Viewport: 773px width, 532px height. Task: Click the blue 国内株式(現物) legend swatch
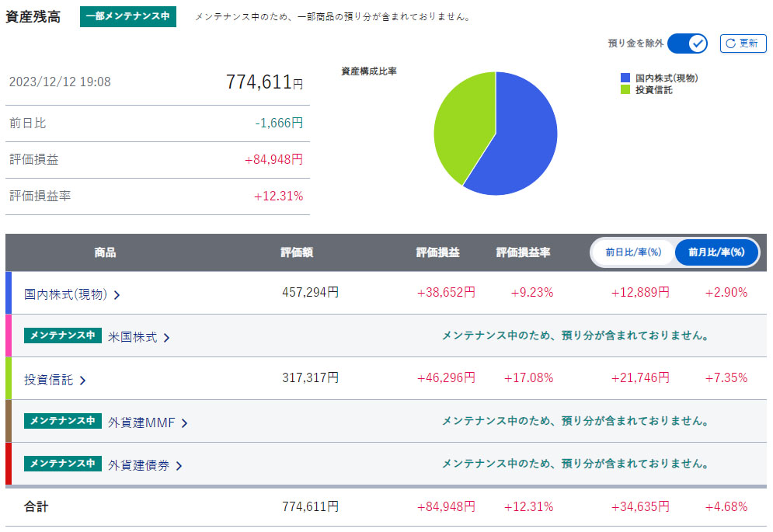click(x=625, y=78)
